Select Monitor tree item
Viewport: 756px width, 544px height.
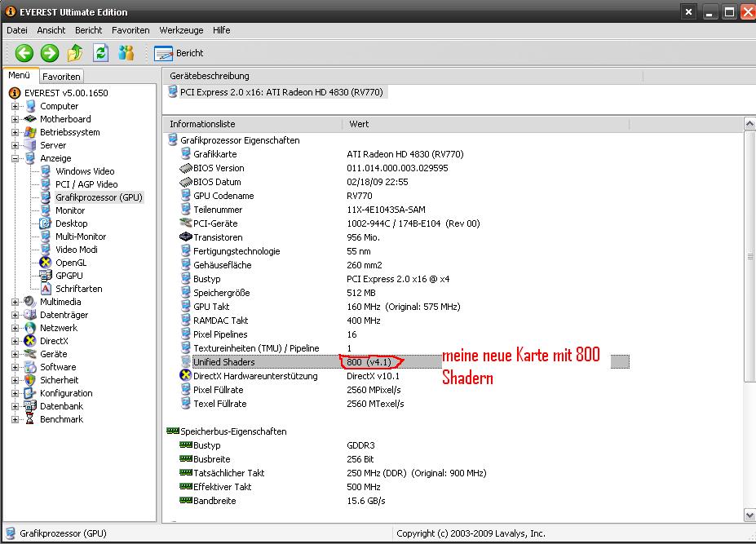tap(70, 210)
